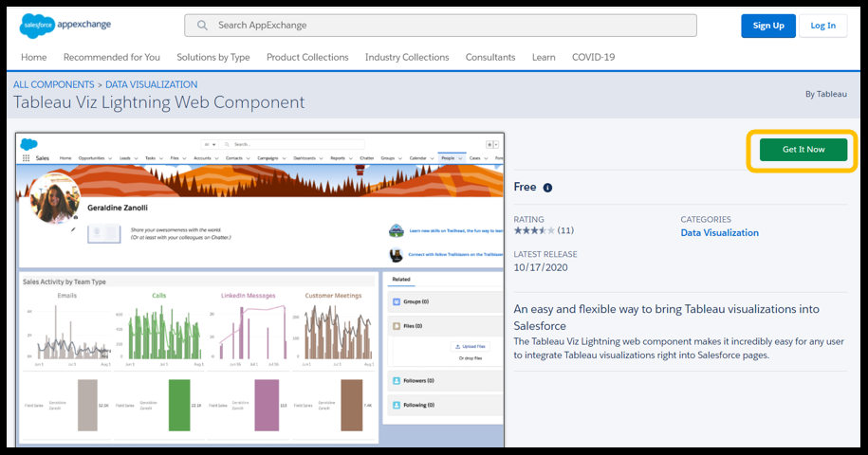868x455 pixels.
Task: Click the Salesforce AppExchange logo
Action: point(65,26)
